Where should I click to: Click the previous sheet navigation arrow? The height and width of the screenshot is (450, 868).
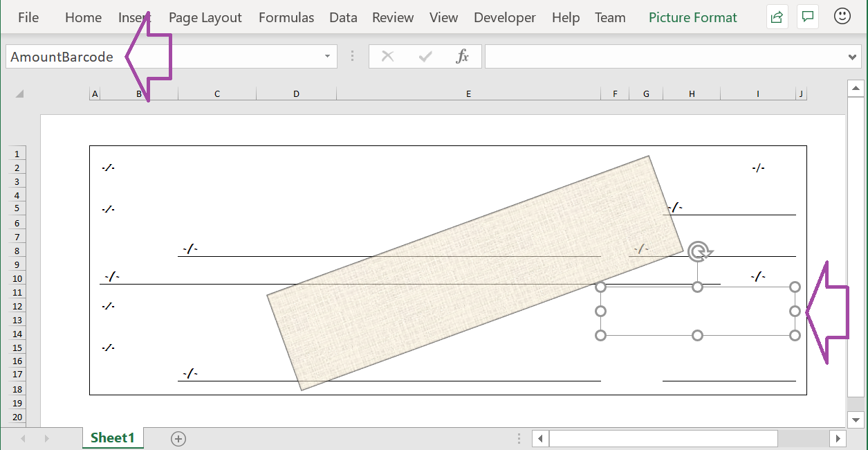click(23, 438)
